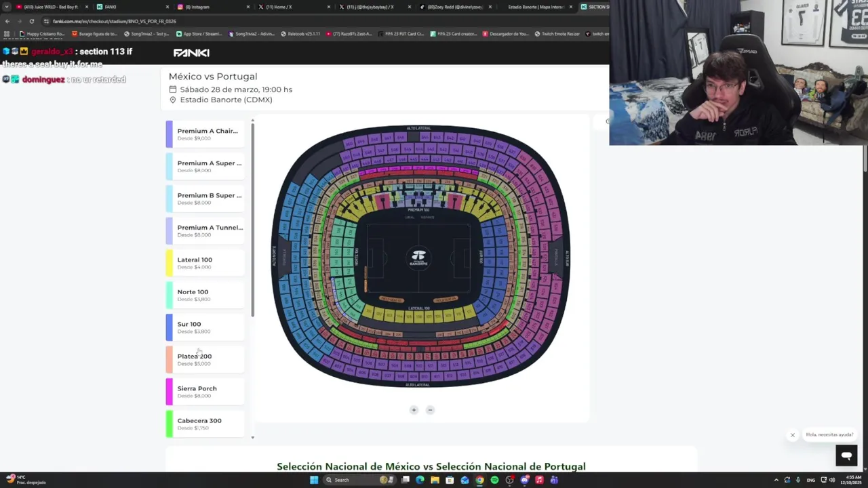This screenshot has height=488, width=868.
Task: Open Microsoft Teams from taskbar
Action: click(553, 480)
